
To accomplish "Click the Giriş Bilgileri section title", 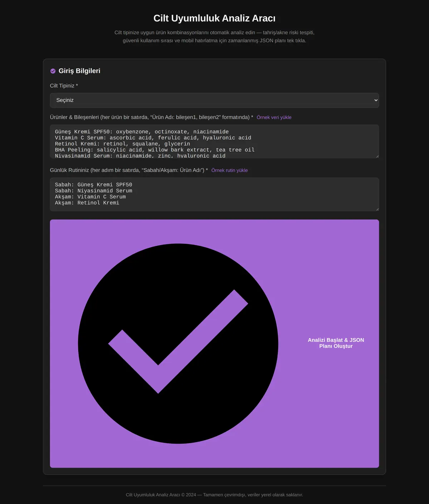I will pyautogui.click(x=79, y=71).
